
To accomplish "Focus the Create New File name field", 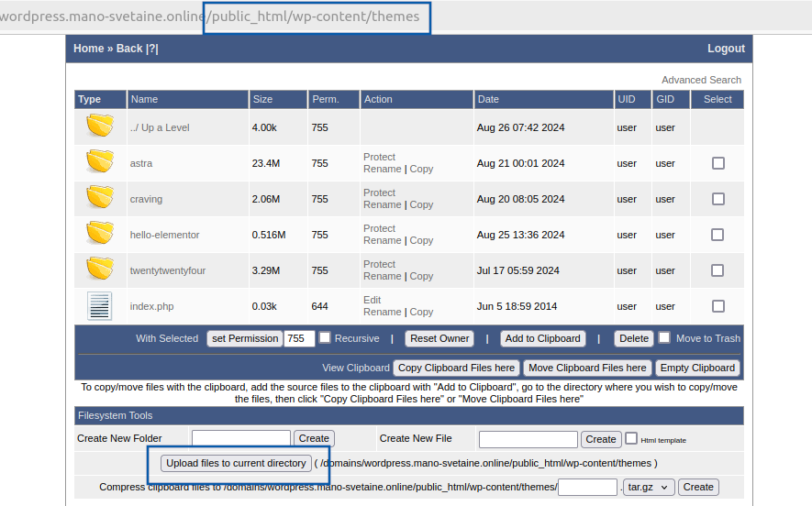I will click(x=528, y=439).
